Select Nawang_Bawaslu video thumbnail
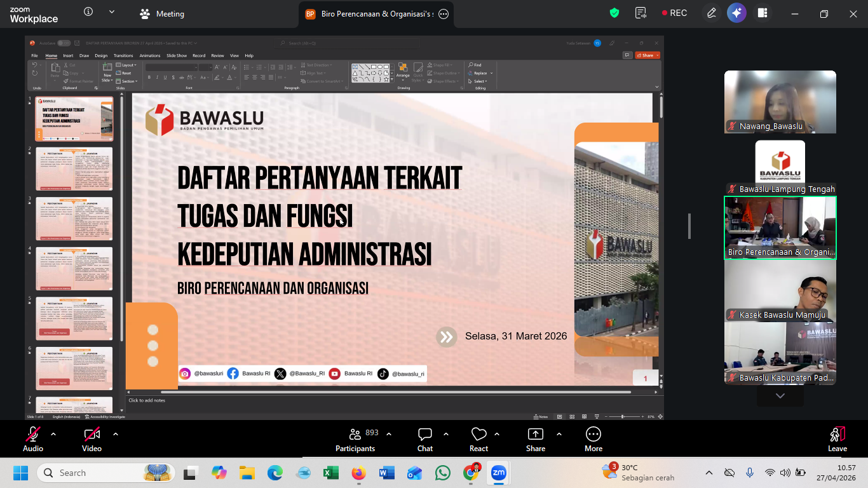The image size is (868, 488). (780, 102)
